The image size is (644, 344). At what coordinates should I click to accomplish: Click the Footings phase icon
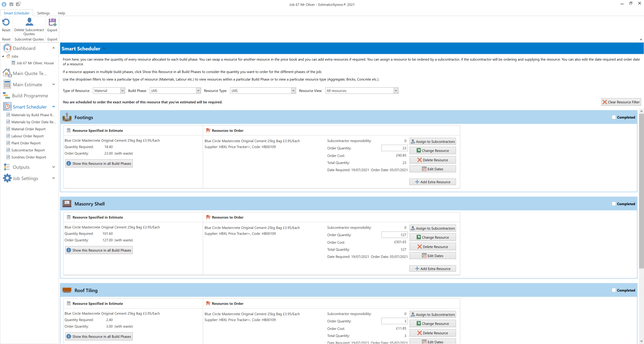pyautogui.click(x=67, y=117)
